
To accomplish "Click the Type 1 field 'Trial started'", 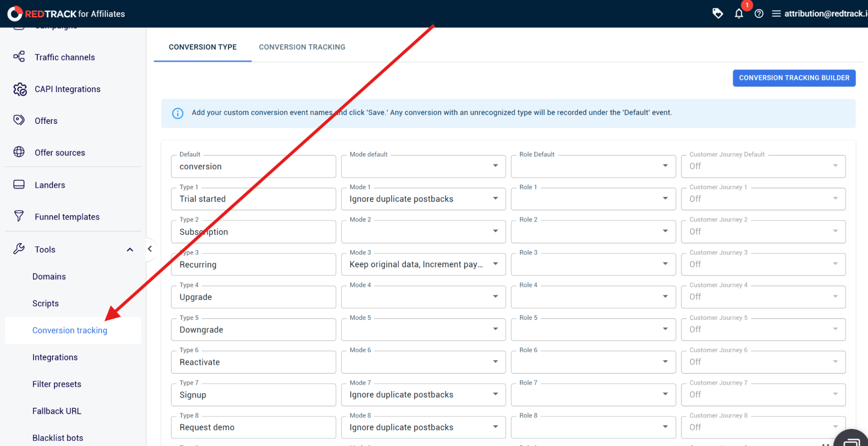I will tap(254, 199).
